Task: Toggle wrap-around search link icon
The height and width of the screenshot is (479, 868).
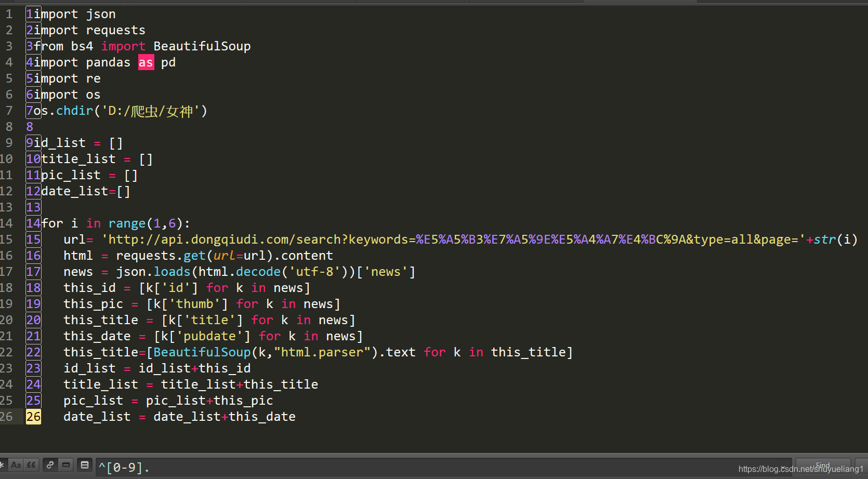Action: tap(50, 465)
